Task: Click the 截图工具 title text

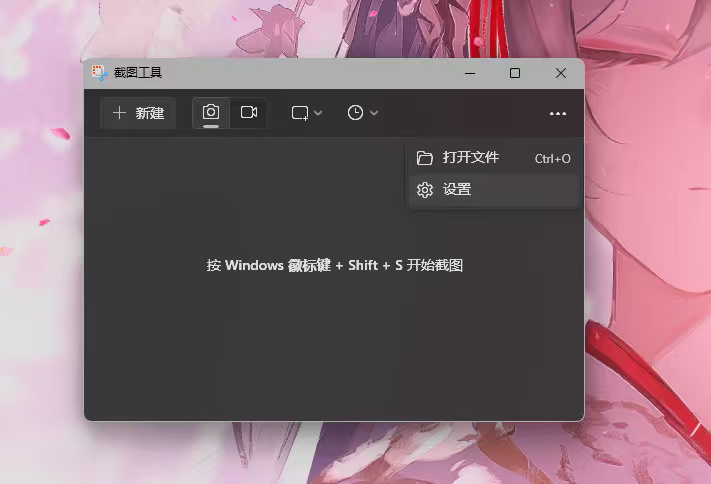Action: point(138,73)
